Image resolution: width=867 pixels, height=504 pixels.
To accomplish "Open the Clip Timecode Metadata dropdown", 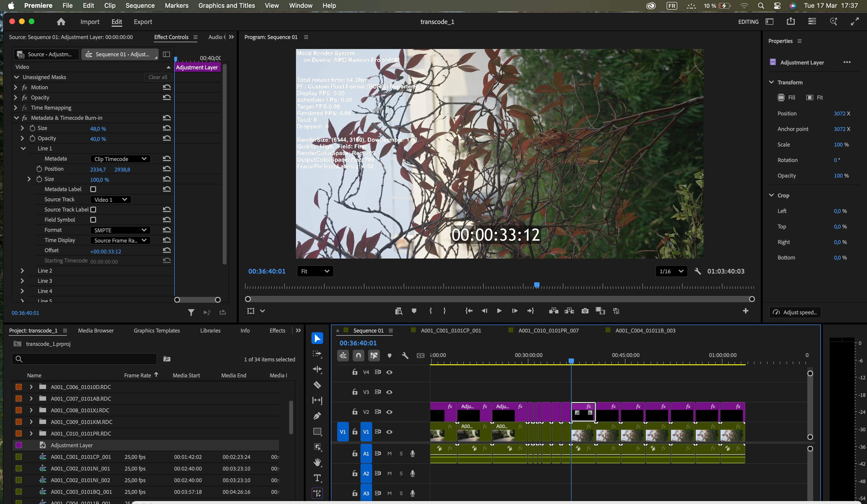I will pos(120,159).
